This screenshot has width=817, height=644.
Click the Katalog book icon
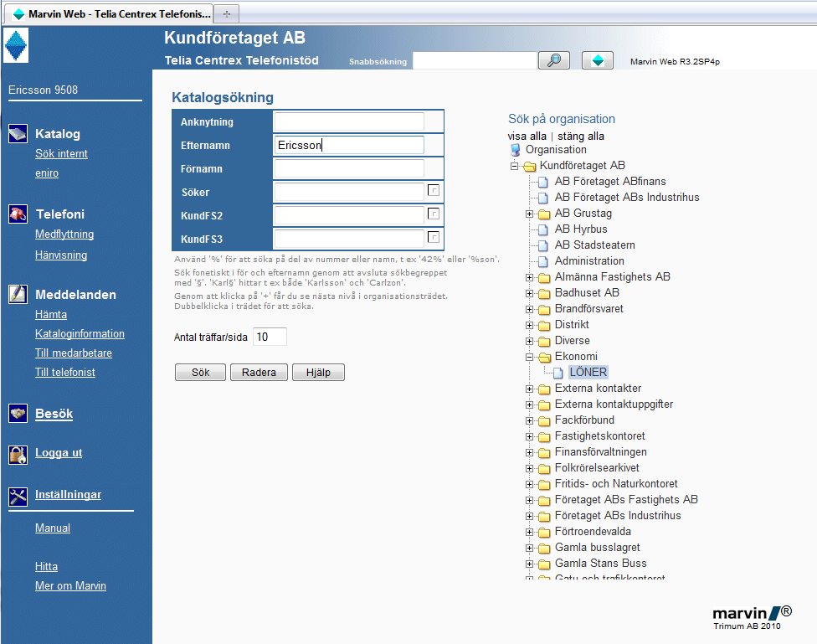point(18,133)
